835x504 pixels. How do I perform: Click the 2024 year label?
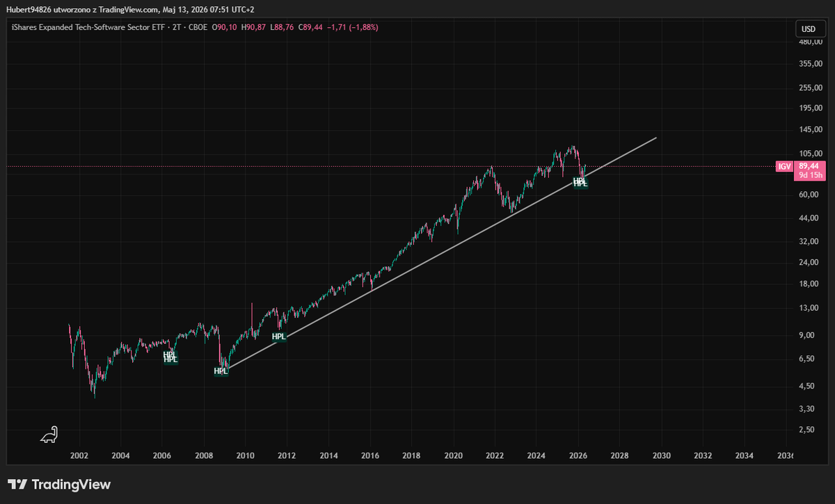click(x=536, y=456)
